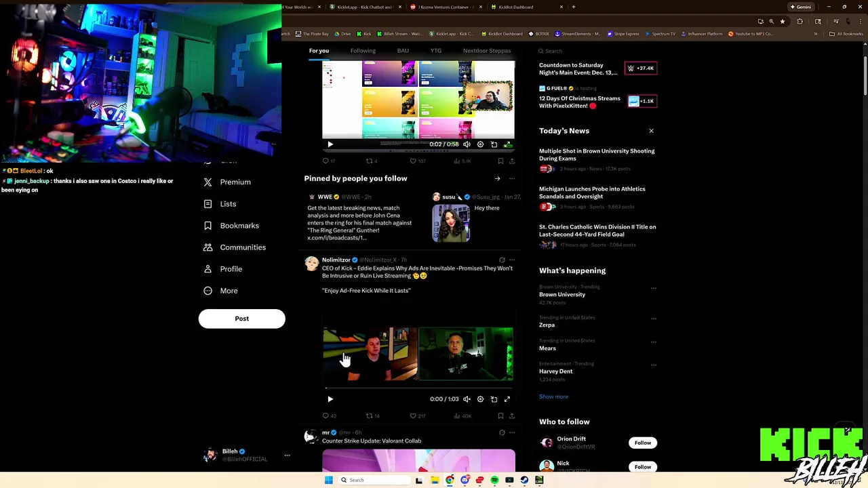Bookmark the top post with 107 likes

click(500, 161)
